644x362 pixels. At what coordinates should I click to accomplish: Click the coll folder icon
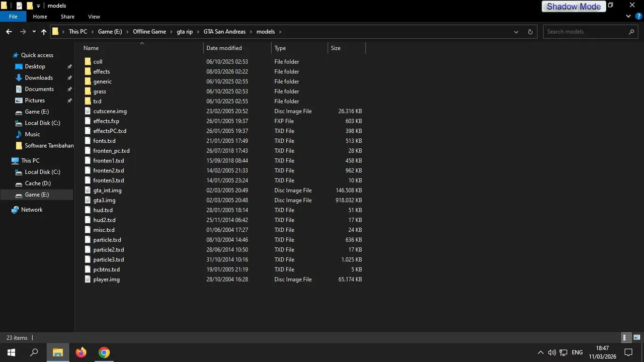click(88, 61)
